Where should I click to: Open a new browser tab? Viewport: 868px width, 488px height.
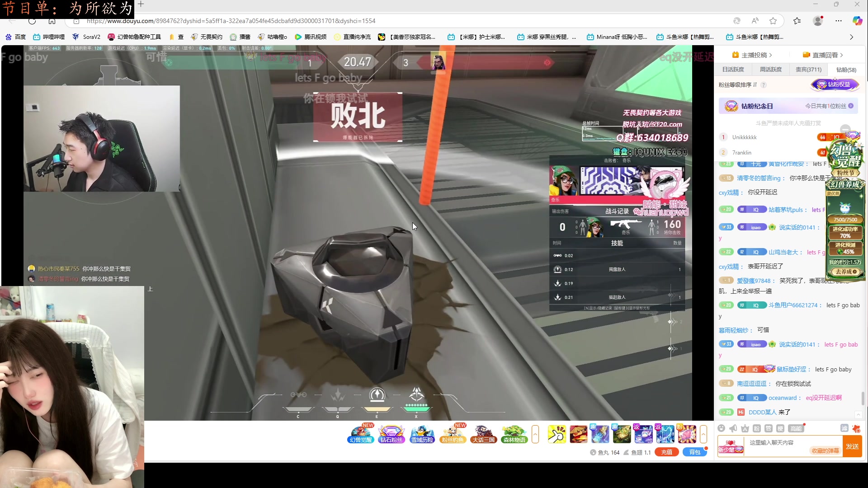[141, 5]
